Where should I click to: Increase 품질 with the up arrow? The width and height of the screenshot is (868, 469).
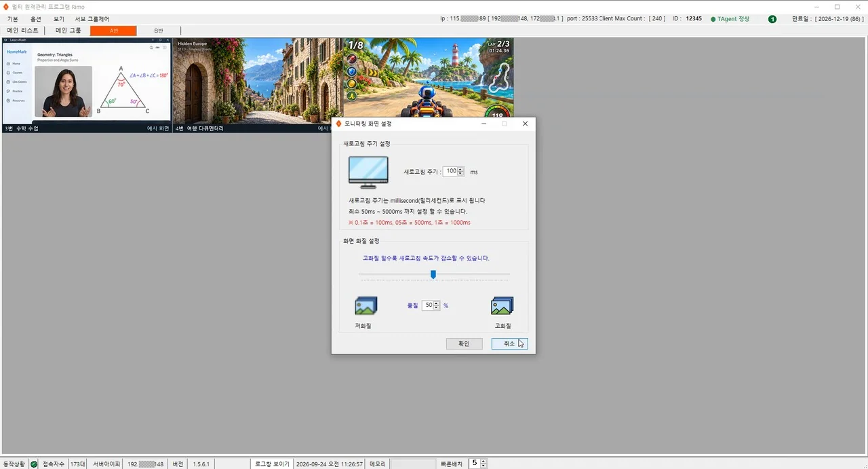pyautogui.click(x=437, y=303)
